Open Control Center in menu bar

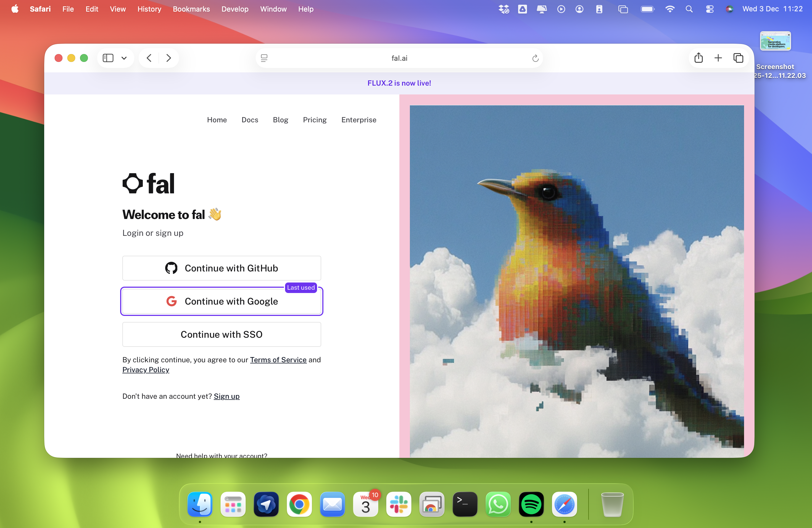[x=710, y=9]
